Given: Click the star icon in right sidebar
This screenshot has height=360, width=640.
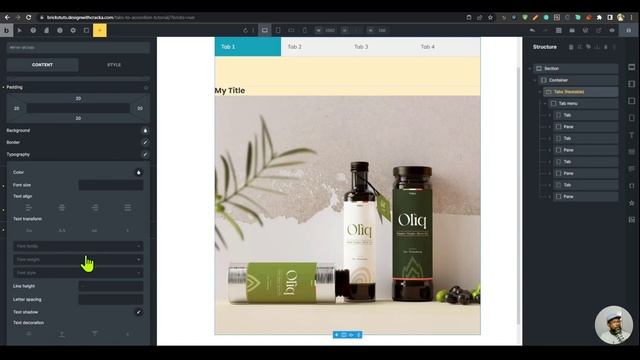Looking at the screenshot, I should point(631,203).
